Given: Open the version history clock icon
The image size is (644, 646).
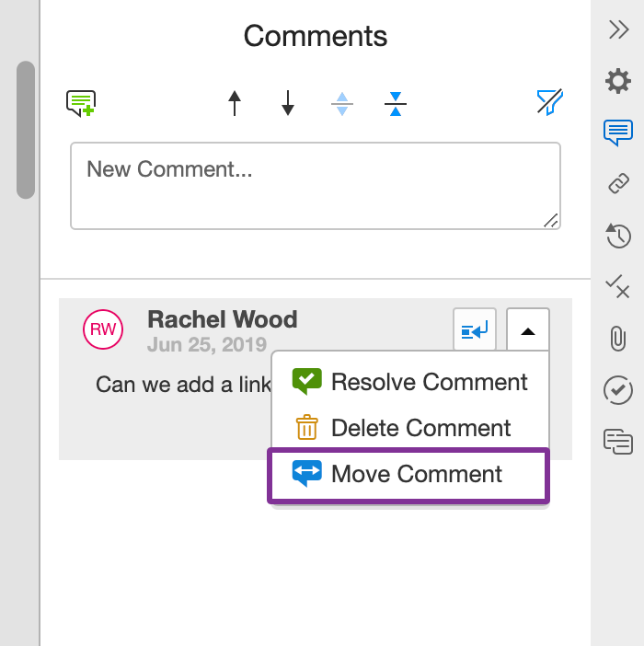Looking at the screenshot, I should click(618, 236).
